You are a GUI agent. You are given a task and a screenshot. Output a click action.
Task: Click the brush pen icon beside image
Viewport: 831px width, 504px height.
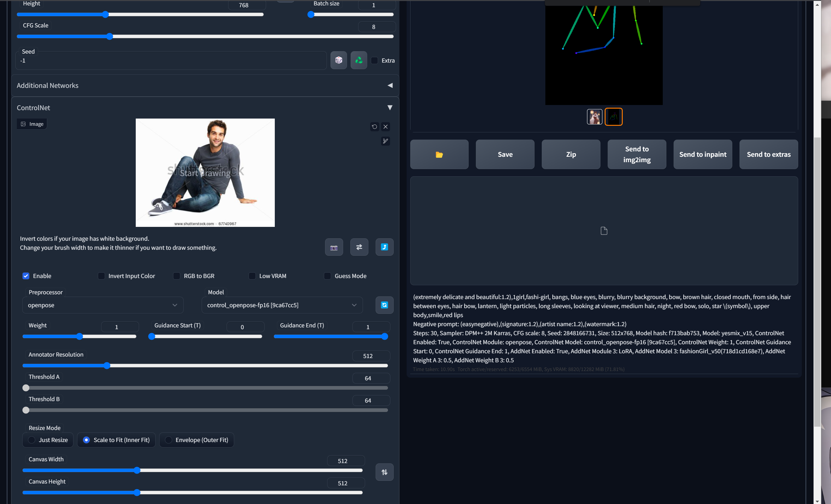coord(385,141)
